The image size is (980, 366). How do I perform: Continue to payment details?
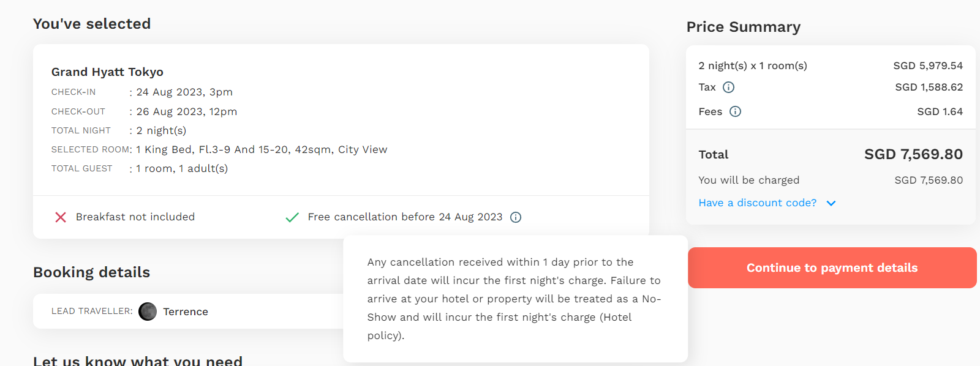pos(832,267)
